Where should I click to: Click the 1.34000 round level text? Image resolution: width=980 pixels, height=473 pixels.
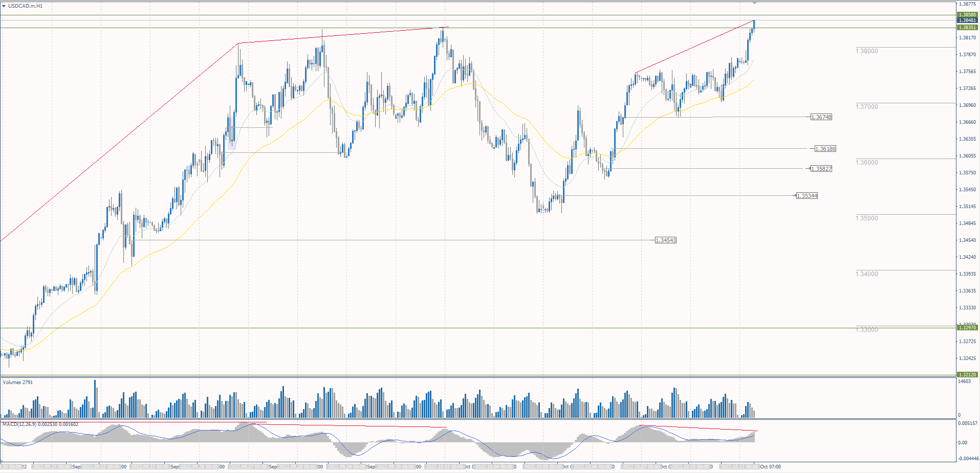tap(867, 274)
